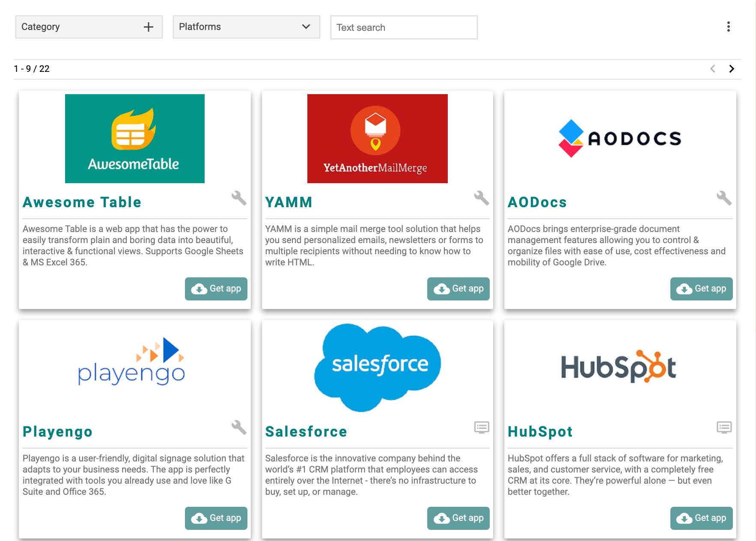Select the Salesforce title
Image resolution: width=756 pixels, height=541 pixels.
(307, 431)
